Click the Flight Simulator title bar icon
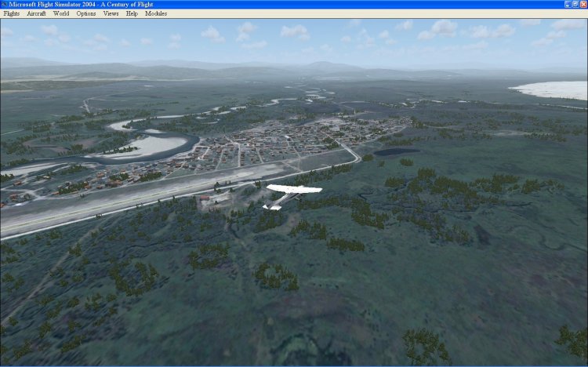This screenshot has height=367, width=588. click(4, 5)
